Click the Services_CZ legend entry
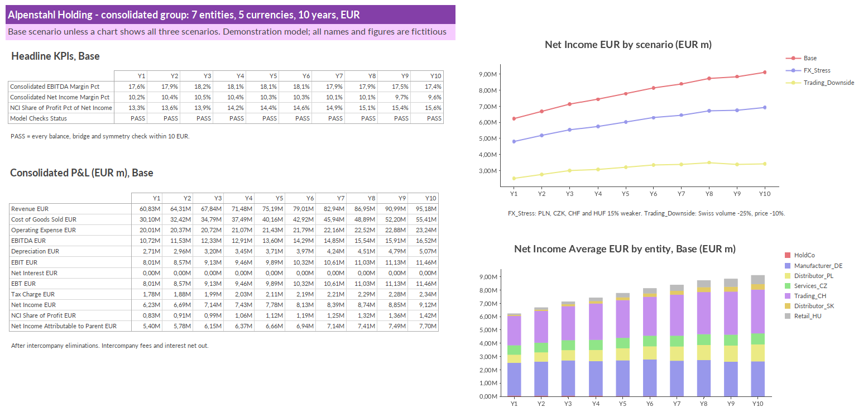Image resolution: width=868 pixels, height=407 pixels. click(x=809, y=286)
